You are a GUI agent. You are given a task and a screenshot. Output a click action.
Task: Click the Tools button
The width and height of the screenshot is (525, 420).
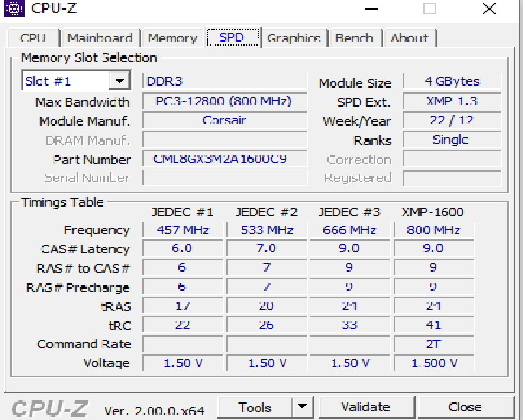click(x=254, y=407)
